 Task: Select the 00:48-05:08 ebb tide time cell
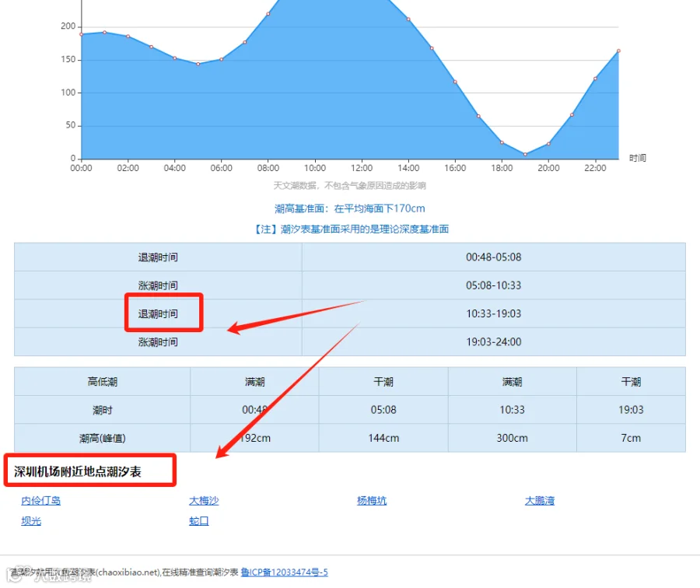point(493,257)
